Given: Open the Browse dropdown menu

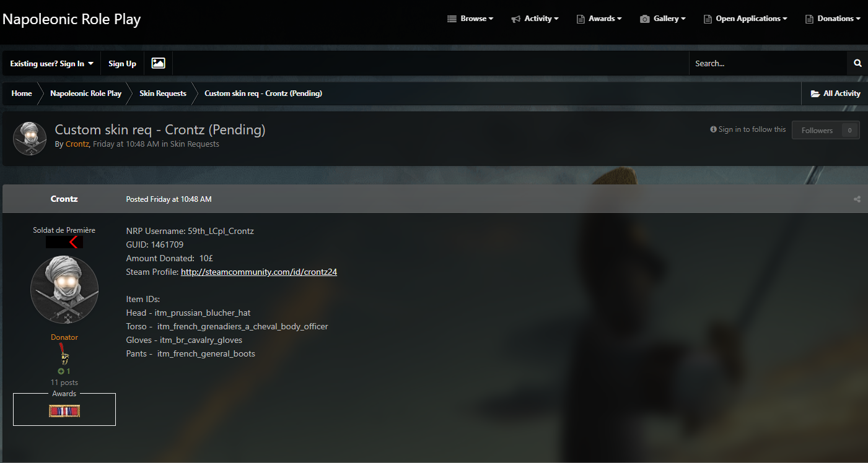Looking at the screenshot, I should tap(470, 19).
